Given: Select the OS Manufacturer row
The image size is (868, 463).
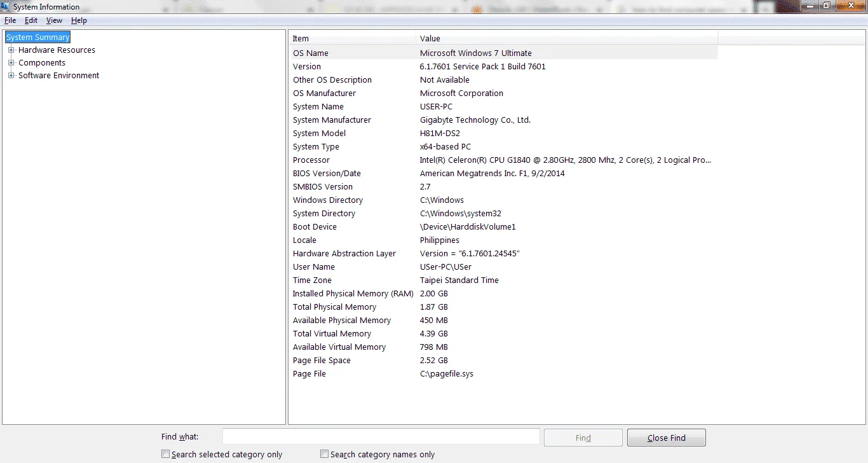Looking at the screenshot, I should (504, 93).
